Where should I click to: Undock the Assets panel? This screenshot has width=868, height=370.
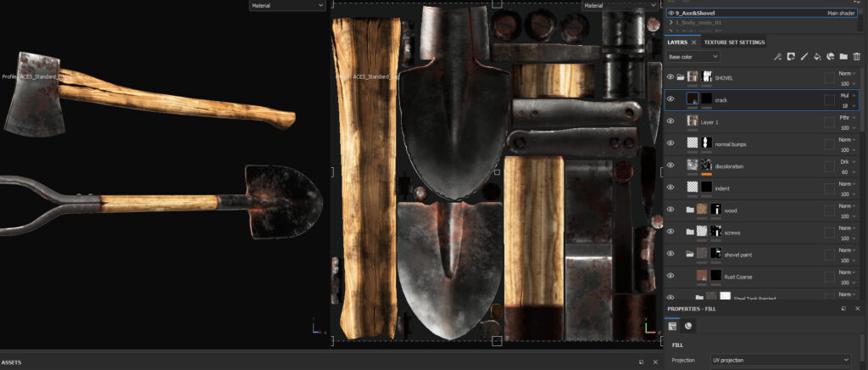coord(641,362)
